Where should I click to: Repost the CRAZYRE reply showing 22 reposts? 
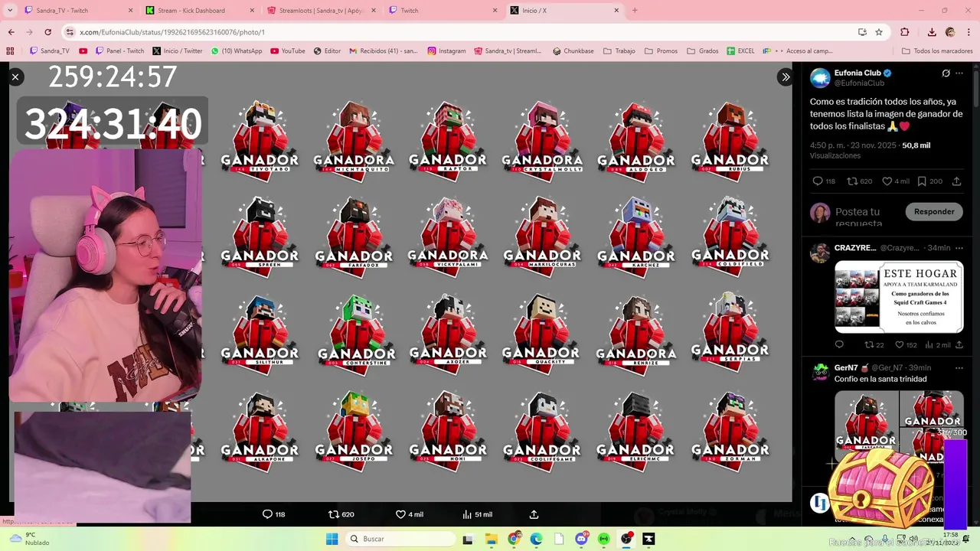click(869, 345)
